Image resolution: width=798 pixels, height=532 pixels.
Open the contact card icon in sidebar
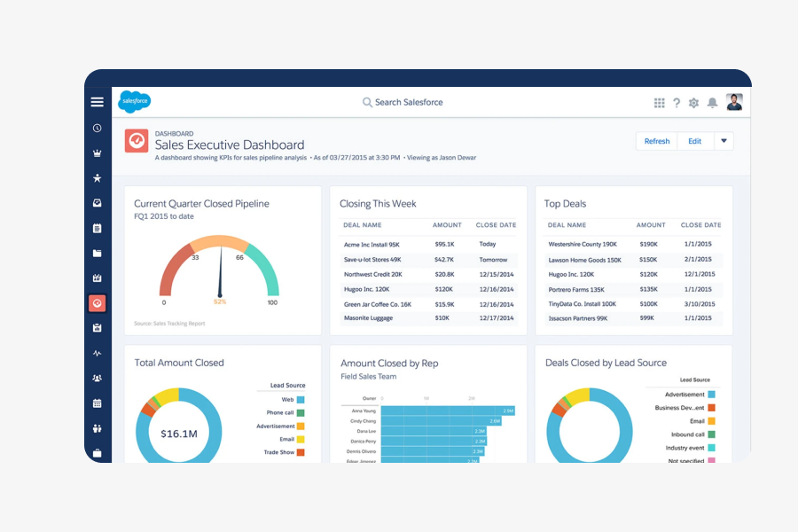coord(98,278)
